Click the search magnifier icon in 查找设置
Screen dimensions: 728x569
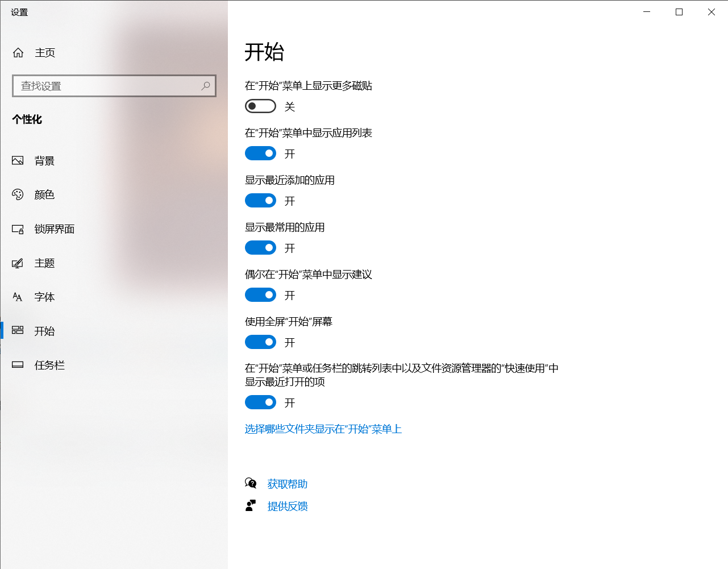(205, 86)
